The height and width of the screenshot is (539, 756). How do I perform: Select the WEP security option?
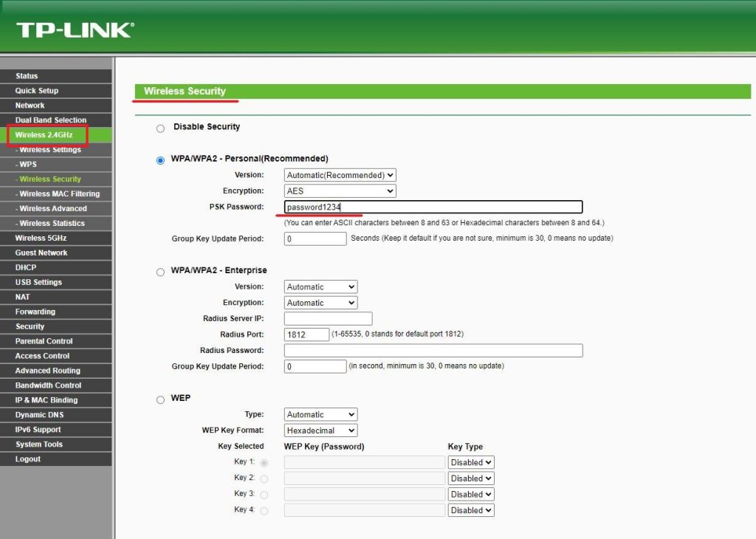160,399
